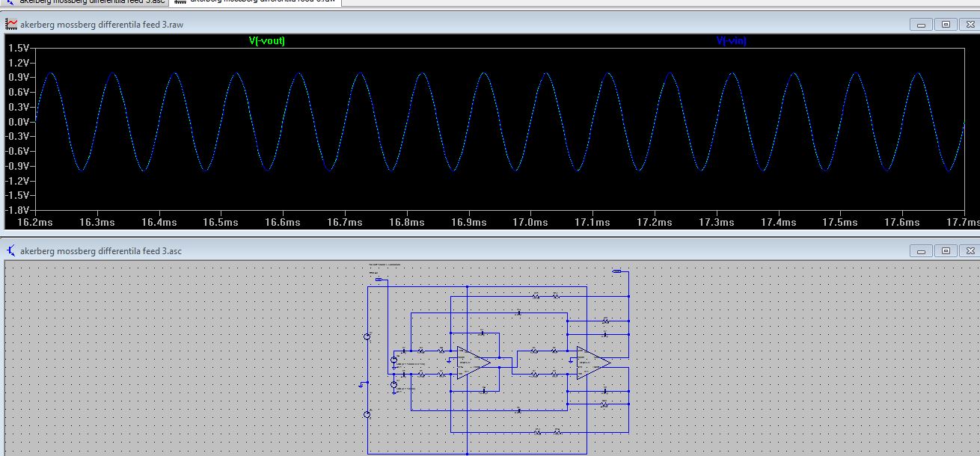
Task: Select the top right output net label
Action: coord(617,271)
